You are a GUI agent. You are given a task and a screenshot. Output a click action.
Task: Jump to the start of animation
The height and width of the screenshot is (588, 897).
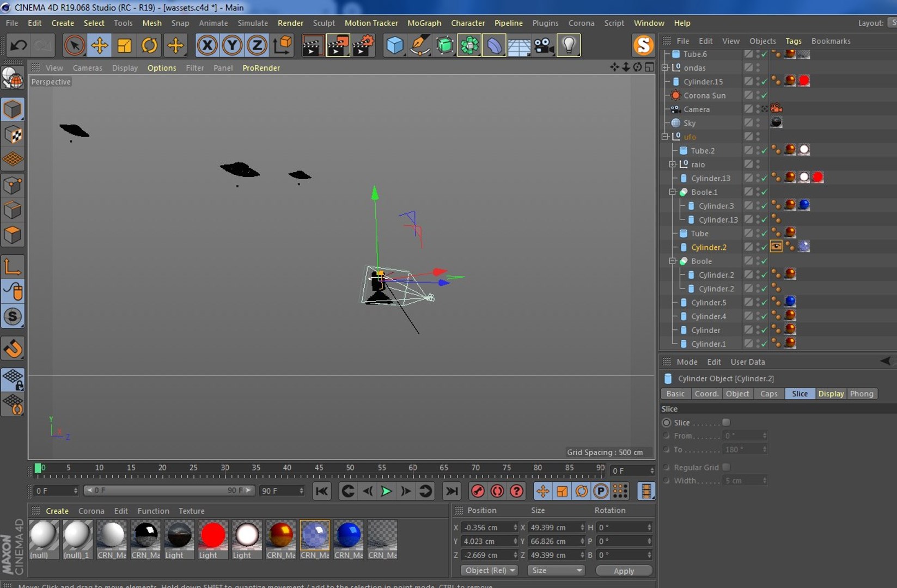(322, 491)
